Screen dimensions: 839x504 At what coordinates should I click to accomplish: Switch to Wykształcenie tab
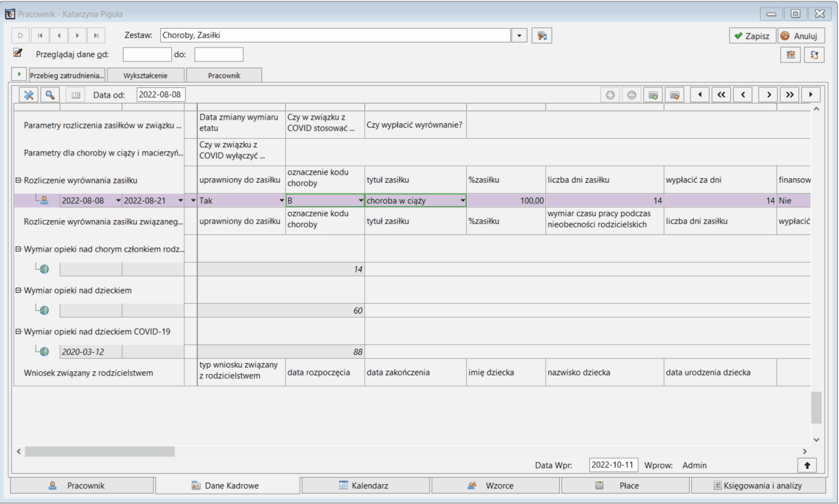coord(146,75)
